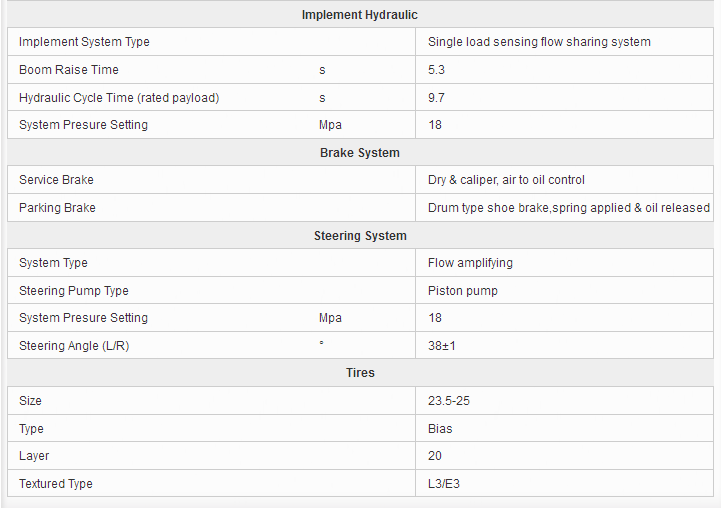This screenshot has height=508, width=721.
Task: Click the Boom Raise Time value 5.3
Action: tap(436, 70)
